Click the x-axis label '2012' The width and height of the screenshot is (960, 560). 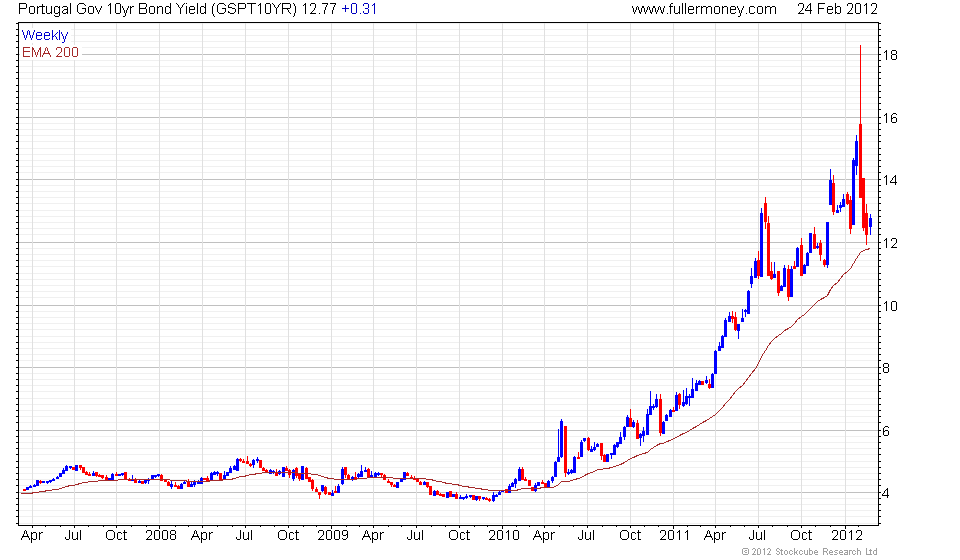click(x=847, y=536)
